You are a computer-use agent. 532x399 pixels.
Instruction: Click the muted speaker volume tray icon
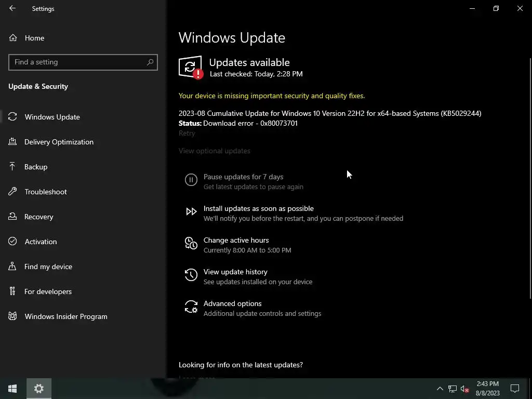464,389
